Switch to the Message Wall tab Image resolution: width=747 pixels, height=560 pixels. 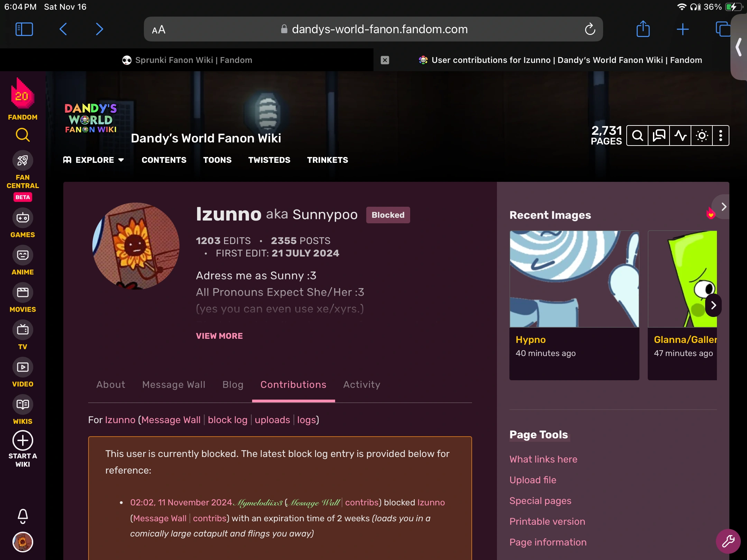(x=174, y=384)
